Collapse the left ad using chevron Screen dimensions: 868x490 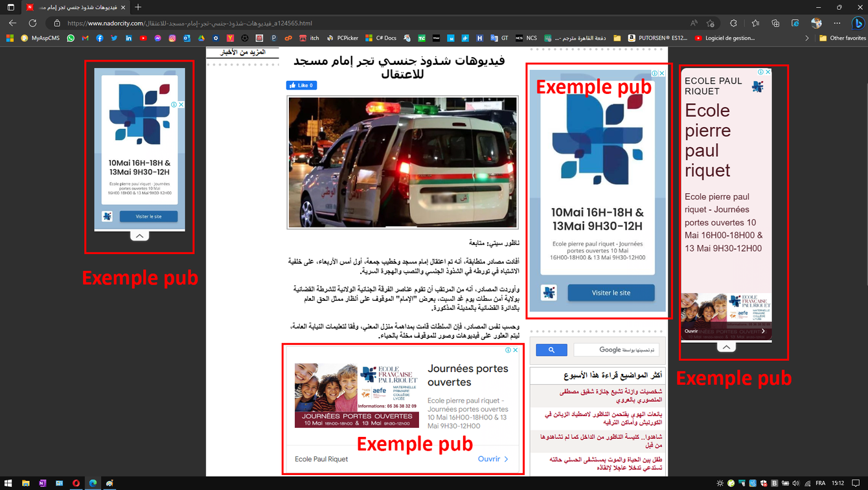coord(140,236)
